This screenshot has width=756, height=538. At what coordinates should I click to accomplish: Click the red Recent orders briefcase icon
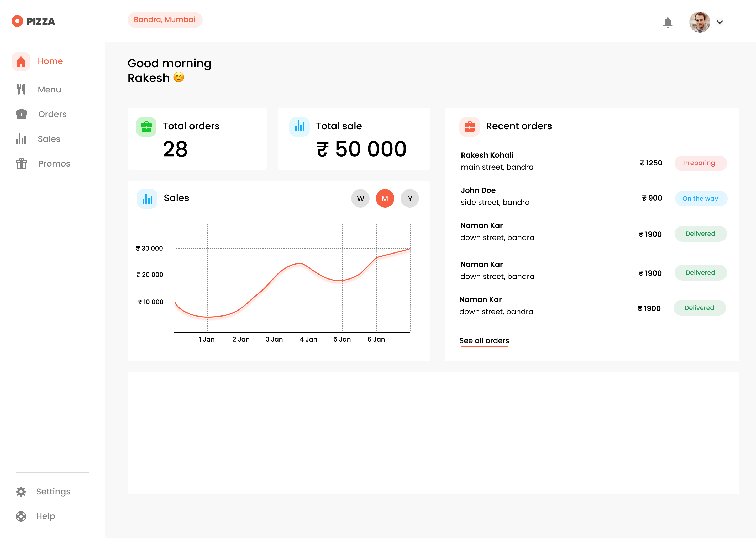469,127
